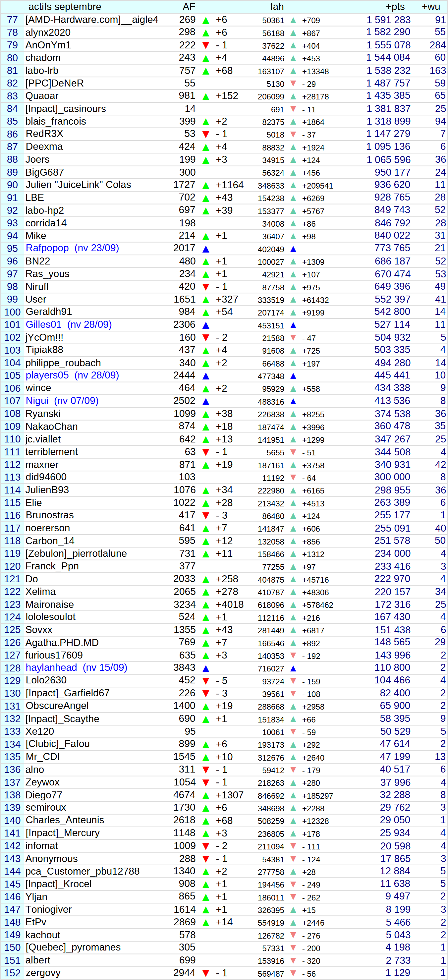
Task: Click the blue fah arrow in haylanhead's row
Action: pyautogui.click(x=293, y=668)
